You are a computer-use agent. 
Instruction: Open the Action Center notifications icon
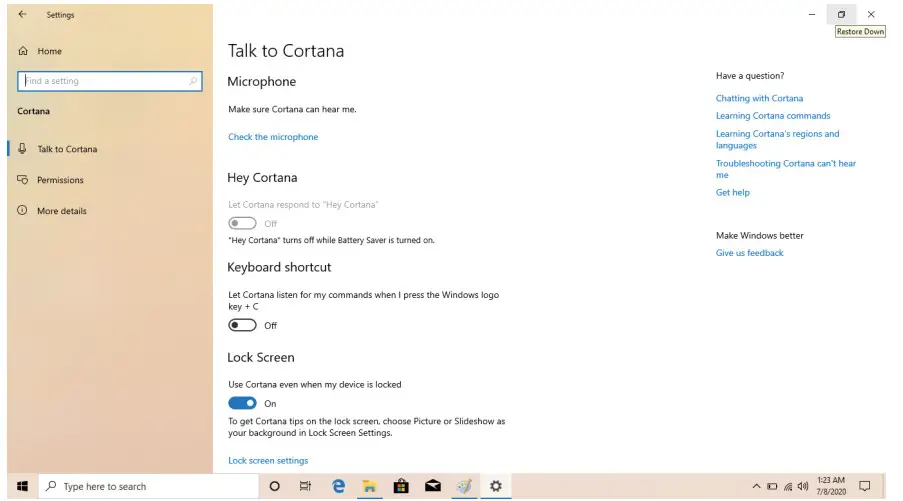[x=864, y=487]
